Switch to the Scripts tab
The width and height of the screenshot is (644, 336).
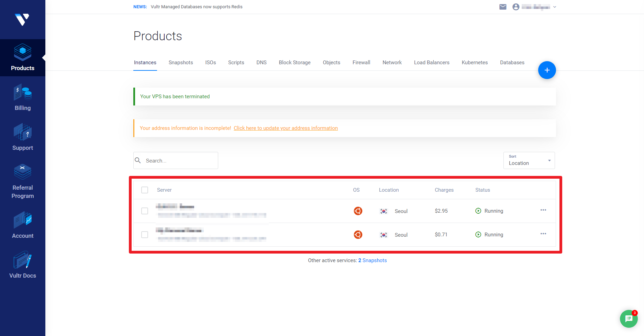(x=236, y=63)
